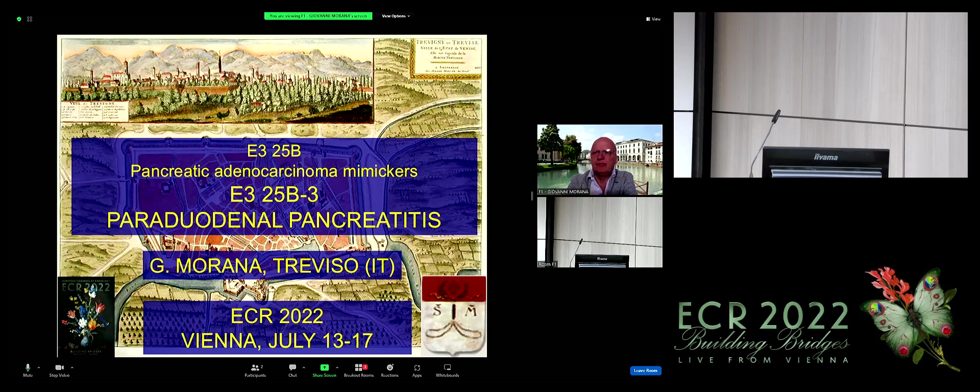This screenshot has width=980, height=392.
Task: Click Leave Room button
Action: click(x=646, y=371)
